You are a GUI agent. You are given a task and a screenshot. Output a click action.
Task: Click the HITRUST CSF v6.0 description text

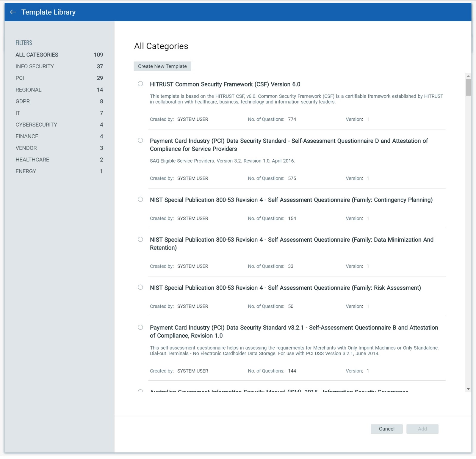coord(297,99)
